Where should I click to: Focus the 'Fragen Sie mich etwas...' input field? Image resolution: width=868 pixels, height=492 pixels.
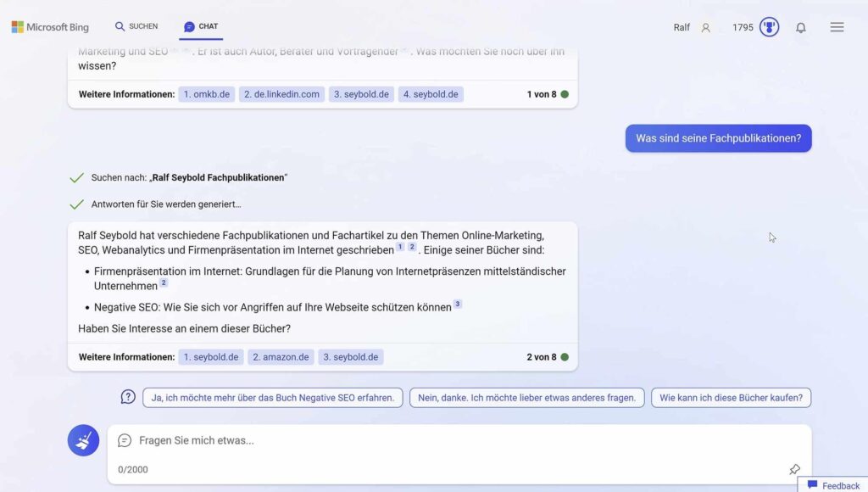coord(459,440)
